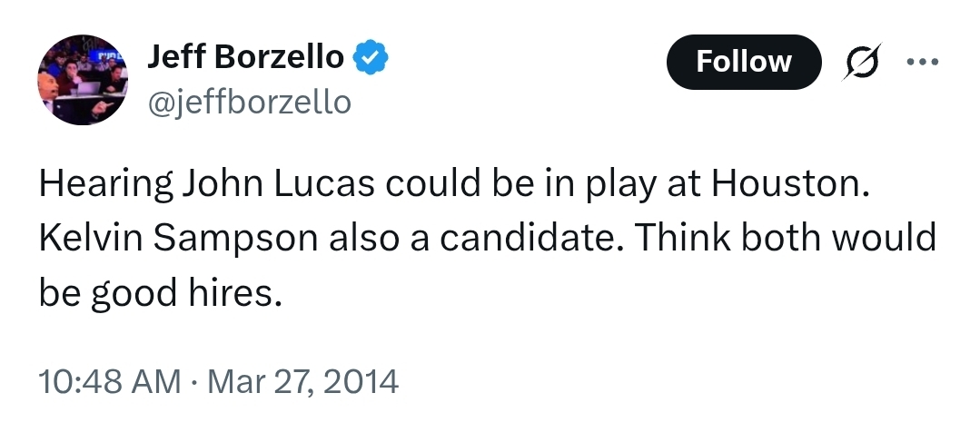Screen dimensions: 980x442
Task: Click the name John Lucas in the tweet
Action: click(x=279, y=183)
